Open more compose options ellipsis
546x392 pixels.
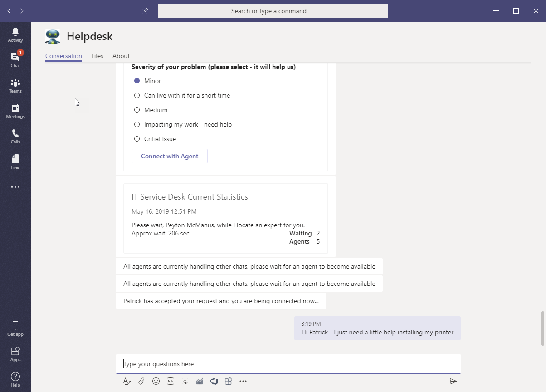coord(243,381)
